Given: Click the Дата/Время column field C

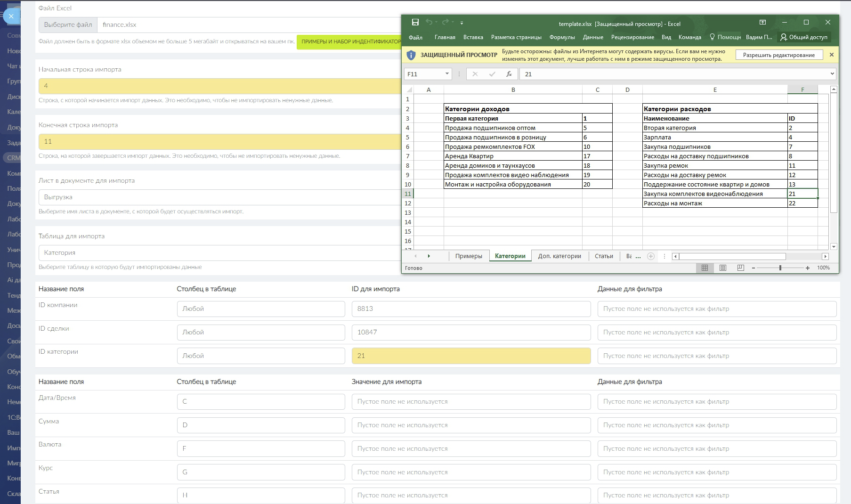Looking at the screenshot, I should (x=261, y=402).
